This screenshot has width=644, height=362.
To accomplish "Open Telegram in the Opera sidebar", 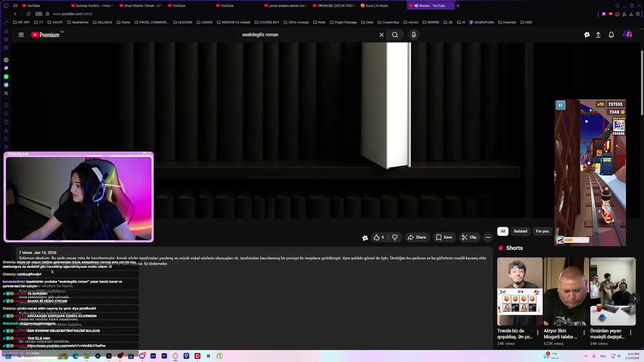I will click(x=6, y=85).
